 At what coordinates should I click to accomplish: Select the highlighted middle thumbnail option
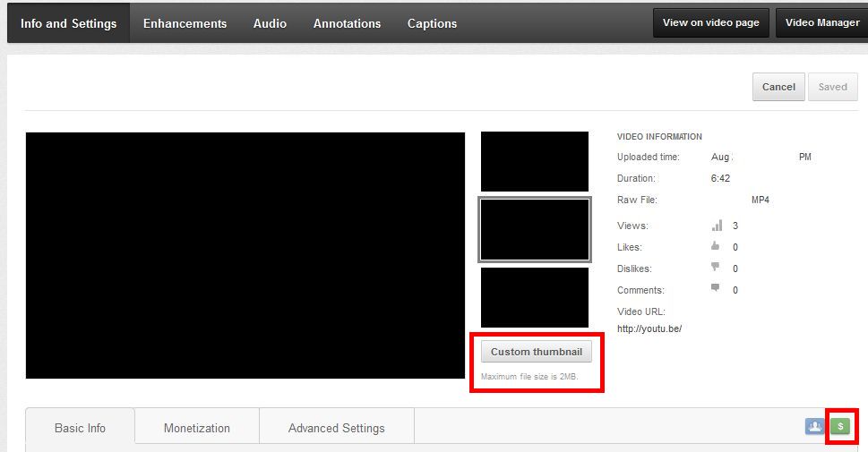click(x=534, y=230)
